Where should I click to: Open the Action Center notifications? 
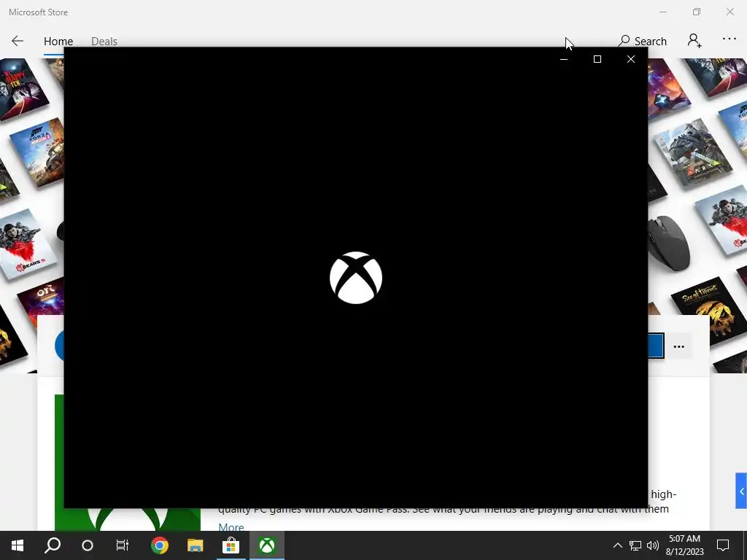(x=723, y=545)
